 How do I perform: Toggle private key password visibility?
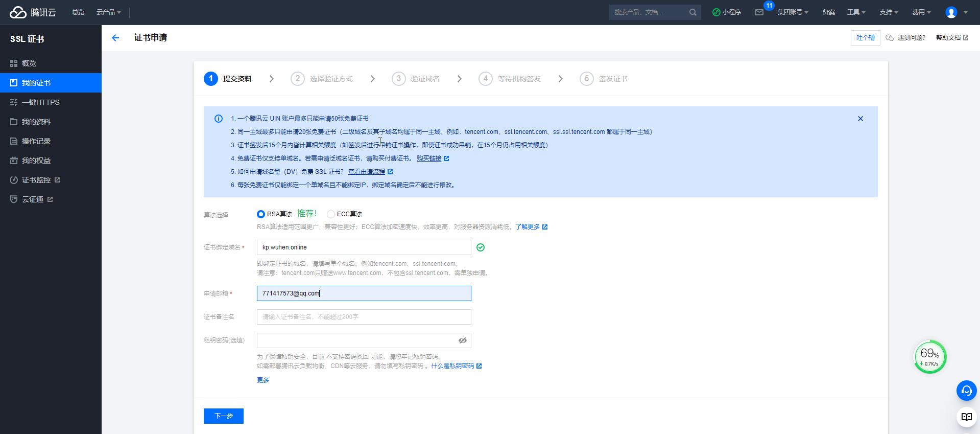(x=463, y=340)
